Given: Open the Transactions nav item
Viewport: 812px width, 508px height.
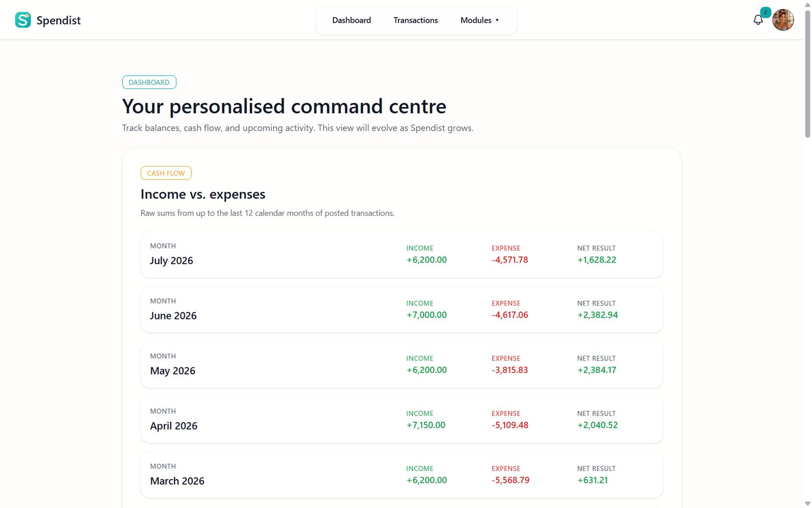Looking at the screenshot, I should (416, 20).
